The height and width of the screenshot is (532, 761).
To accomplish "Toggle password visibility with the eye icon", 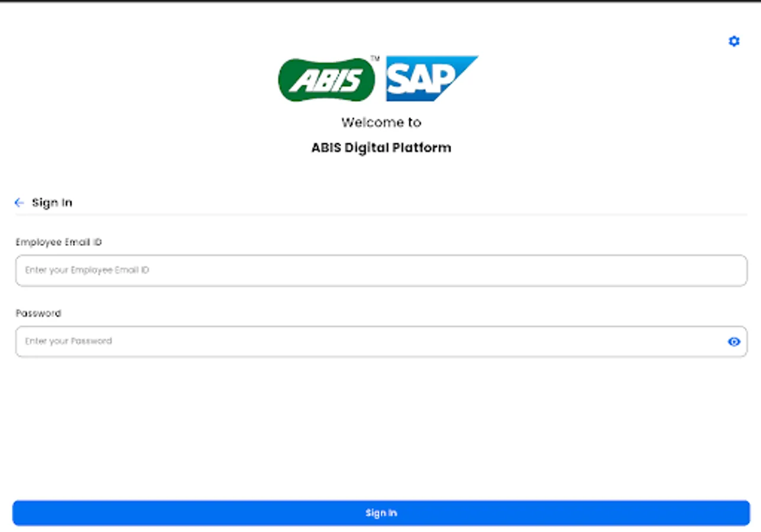I will tap(734, 342).
